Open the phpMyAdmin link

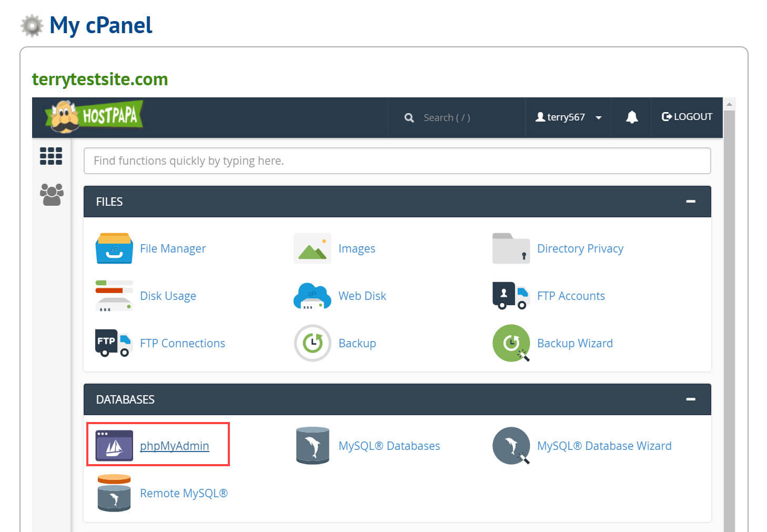point(174,446)
